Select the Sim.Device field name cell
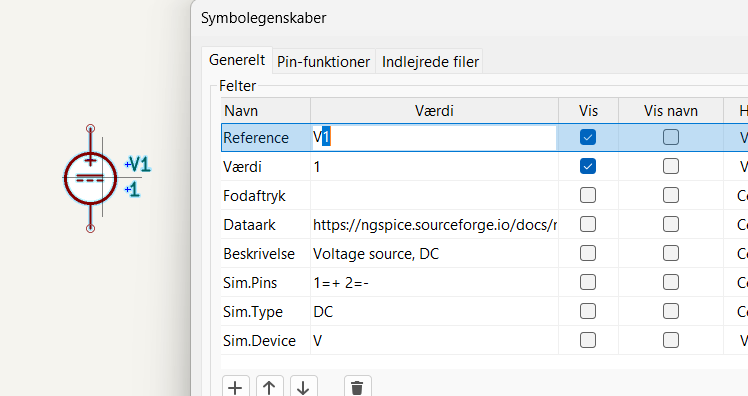Screen dimensions: 748x396 (266, 340)
